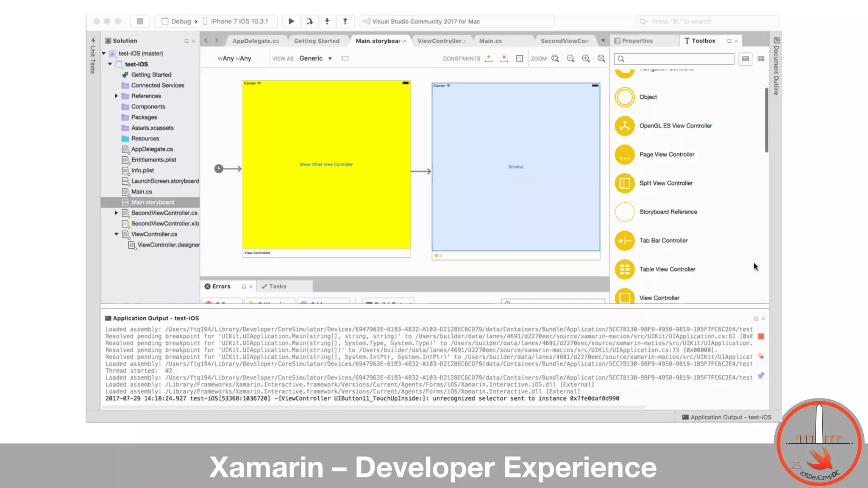Click the update frames icon
Screen dimensions: 868x488
(519, 58)
